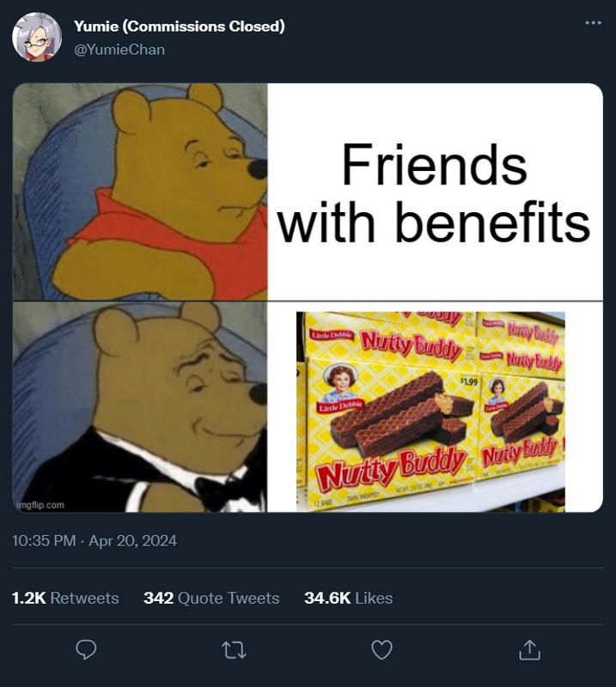Open the Friends with benefits meme image

click(308, 297)
